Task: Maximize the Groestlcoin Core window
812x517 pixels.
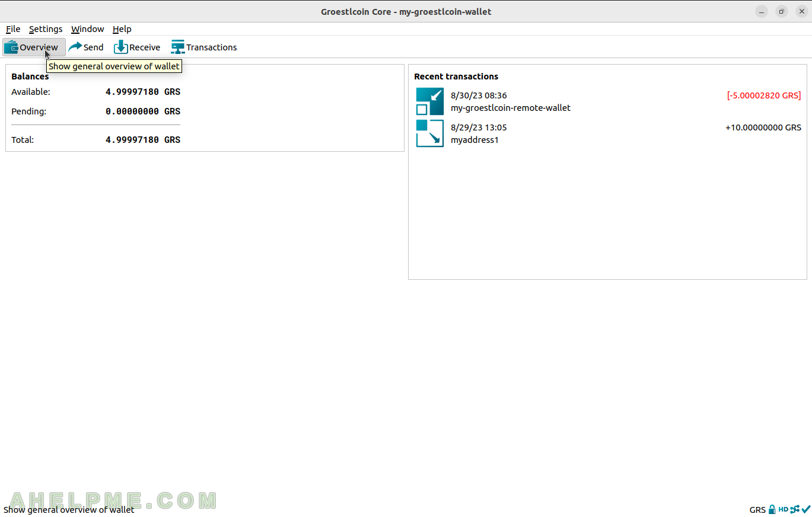Action: click(782, 11)
